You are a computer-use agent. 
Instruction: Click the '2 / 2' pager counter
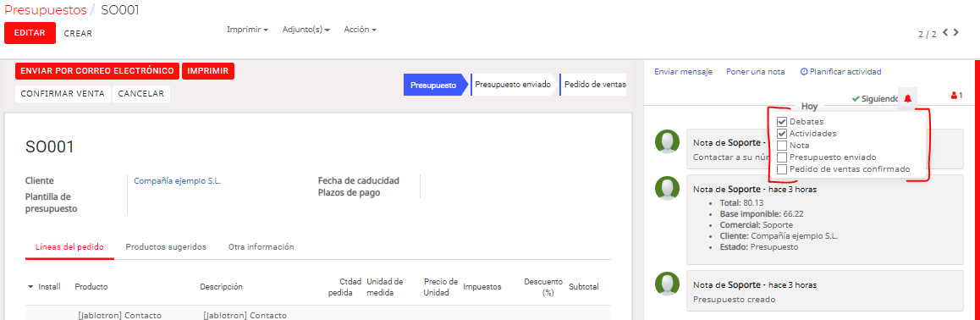coord(928,35)
